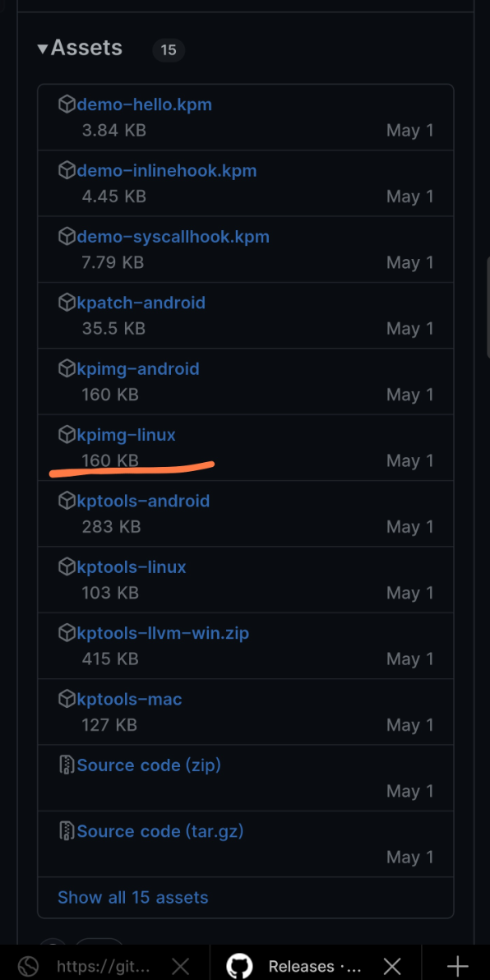490x980 pixels.
Task: Close the https://git browser tab
Action: pos(181,966)
